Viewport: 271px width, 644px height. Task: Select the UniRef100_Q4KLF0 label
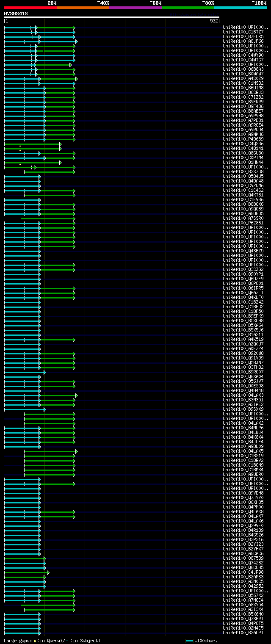243,297
